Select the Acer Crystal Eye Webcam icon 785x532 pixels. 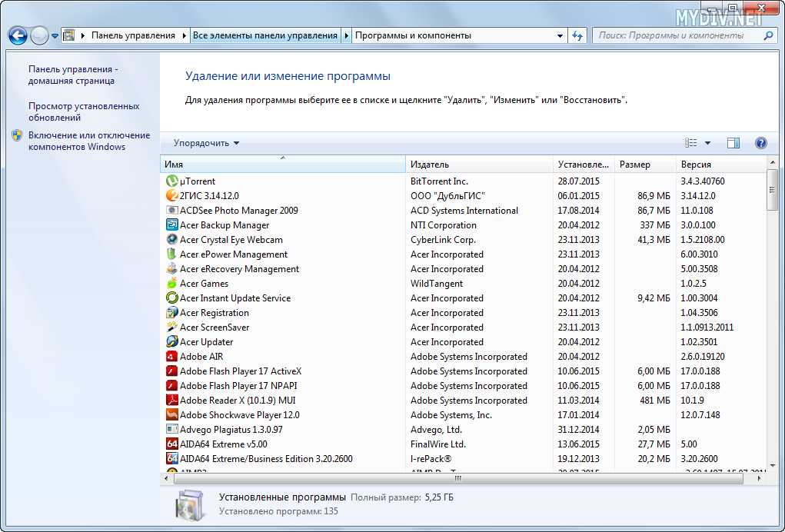172,240
